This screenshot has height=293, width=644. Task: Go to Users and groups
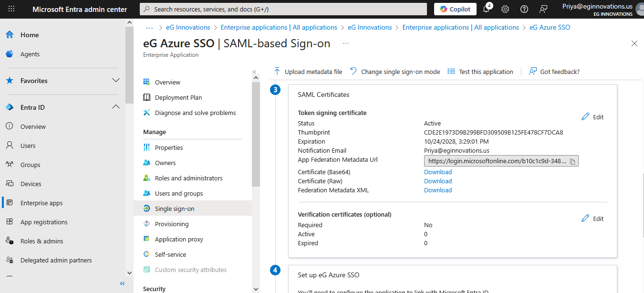pyautogui.click(x=178, y=193)
